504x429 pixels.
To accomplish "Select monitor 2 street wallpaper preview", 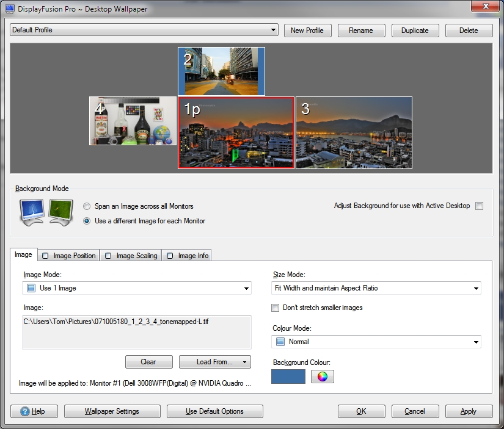I will pos(221,71).
